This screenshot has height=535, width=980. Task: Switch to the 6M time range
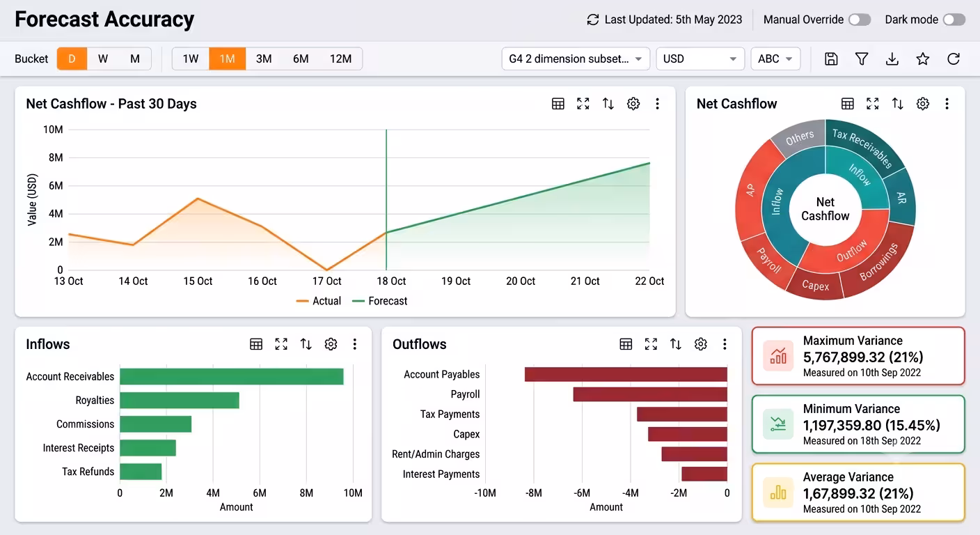301,59
